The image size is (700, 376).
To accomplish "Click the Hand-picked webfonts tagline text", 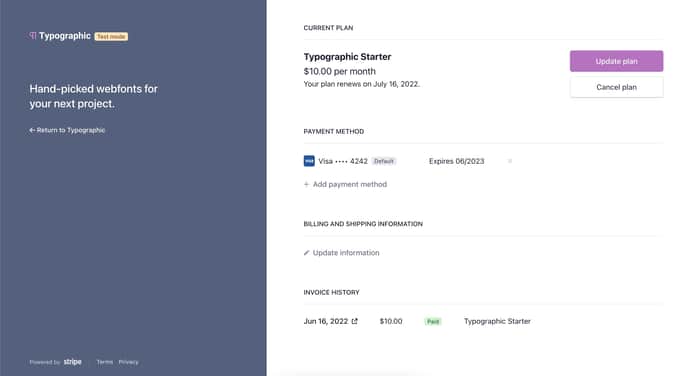I will coord(93,96).
